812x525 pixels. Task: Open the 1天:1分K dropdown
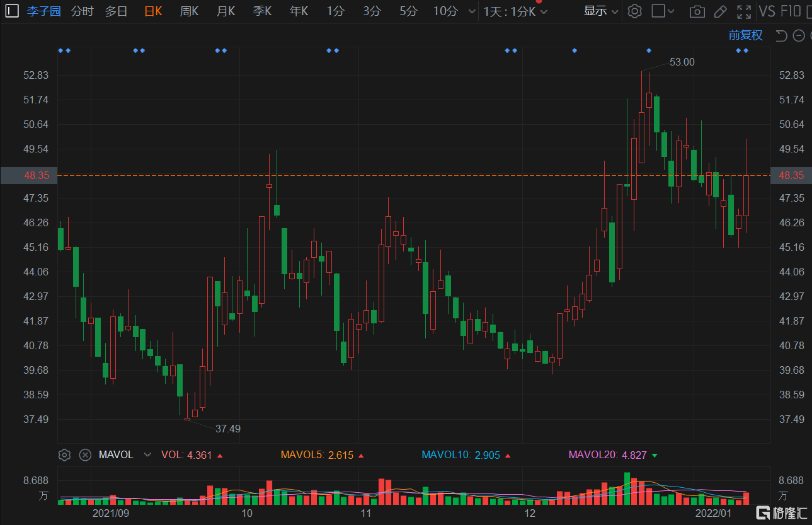pyautogui.click(x=515, y=11)
